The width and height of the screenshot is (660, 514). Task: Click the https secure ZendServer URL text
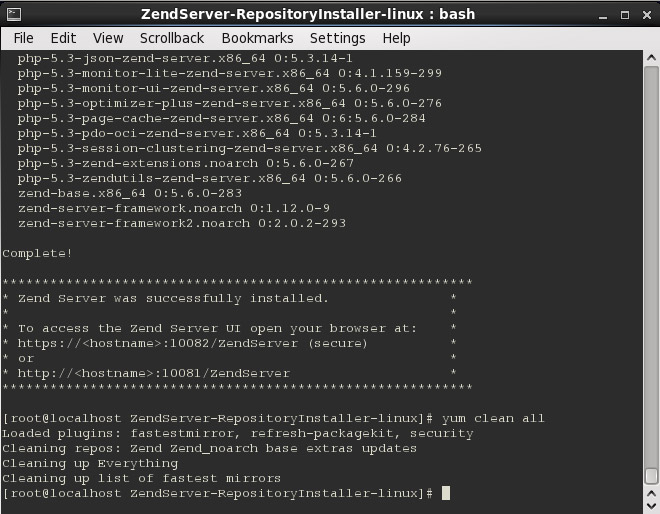click(x=192, y=344)
